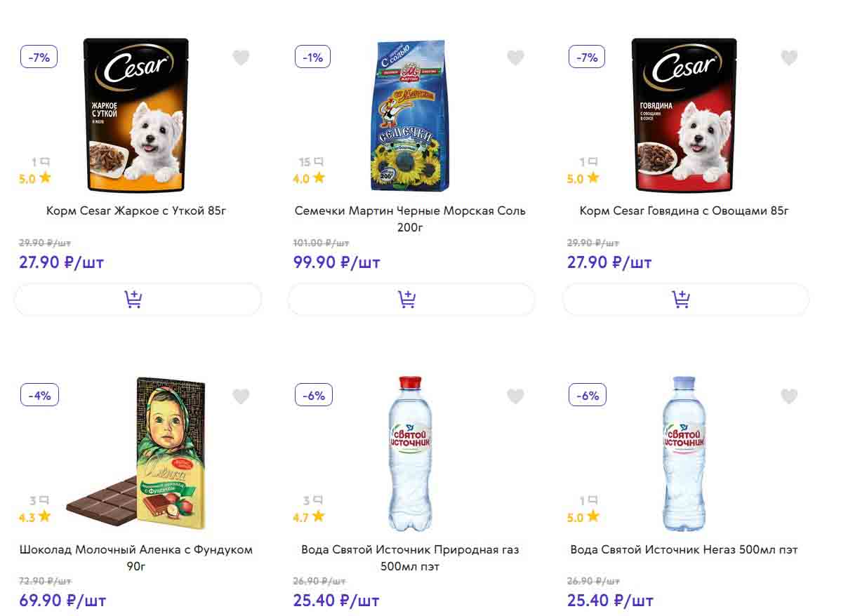841x616 pixels.
Task: Open Вода Святой Источник Негаз title
Action: point(684,549)
